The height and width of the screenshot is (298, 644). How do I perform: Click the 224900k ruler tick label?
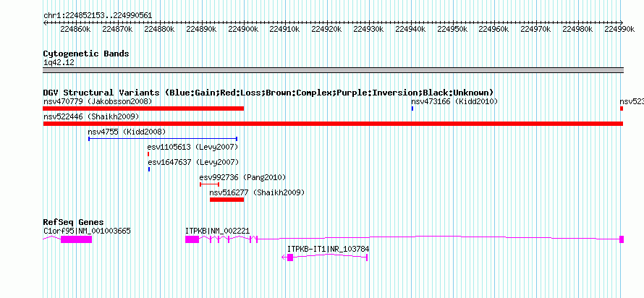tap(243, 29)
